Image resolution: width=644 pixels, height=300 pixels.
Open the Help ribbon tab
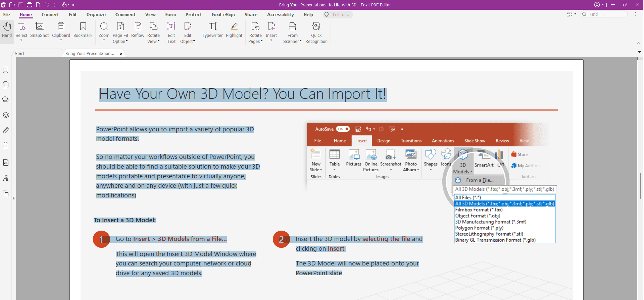308,14
